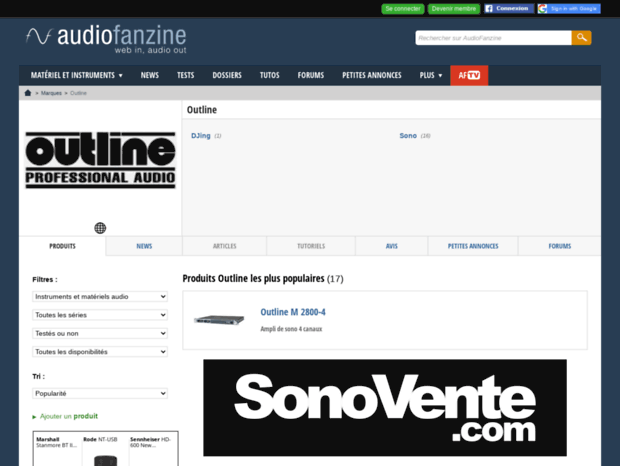
Task: Open the DJing category link
Action: [201, 136]
